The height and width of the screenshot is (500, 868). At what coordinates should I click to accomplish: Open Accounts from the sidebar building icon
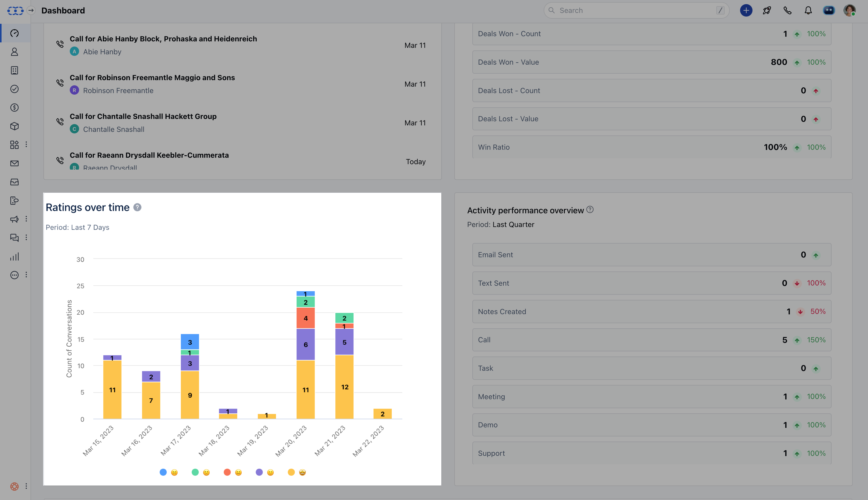point(14,70)
